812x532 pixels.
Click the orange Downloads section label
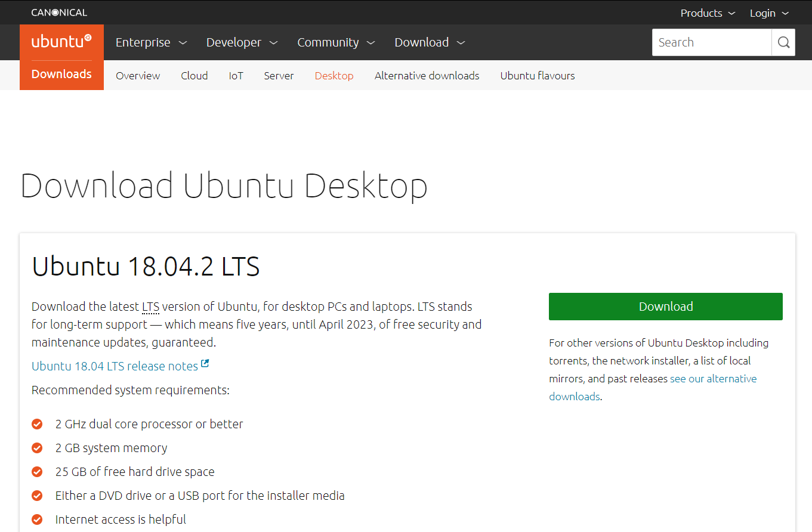click(x=61, y=74)
